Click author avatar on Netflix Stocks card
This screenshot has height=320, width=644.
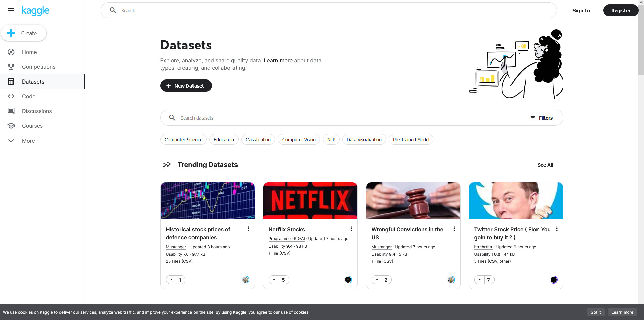(x=348, y=280)
